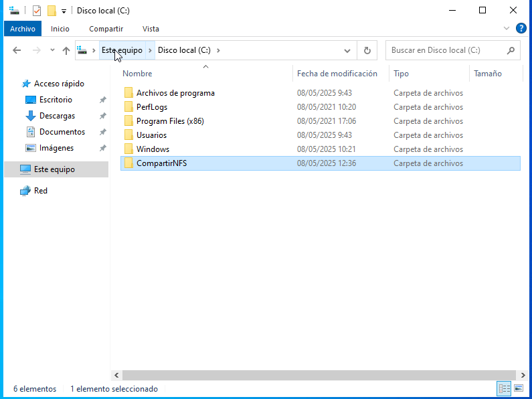Screen dimensions: 532x399
Task: Expand the ribbon with the chevron
Action: (x=507, y=29)
